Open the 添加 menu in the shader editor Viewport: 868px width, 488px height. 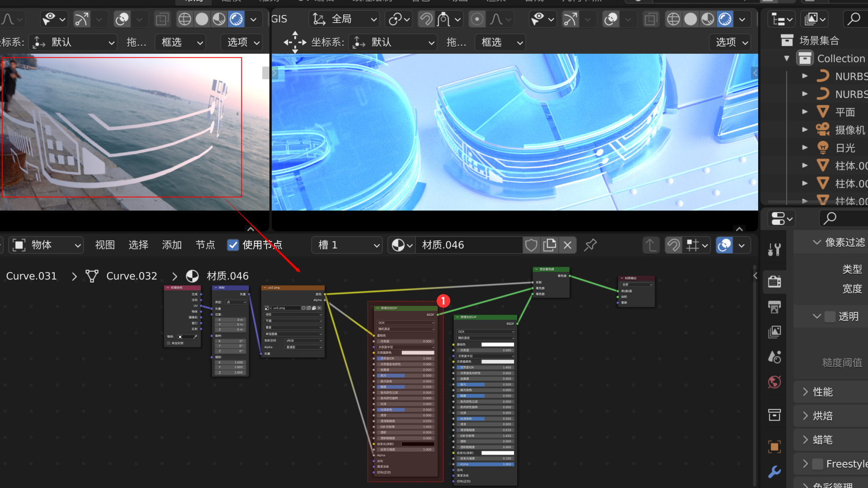pyautogui.click(x=172, y=245)
